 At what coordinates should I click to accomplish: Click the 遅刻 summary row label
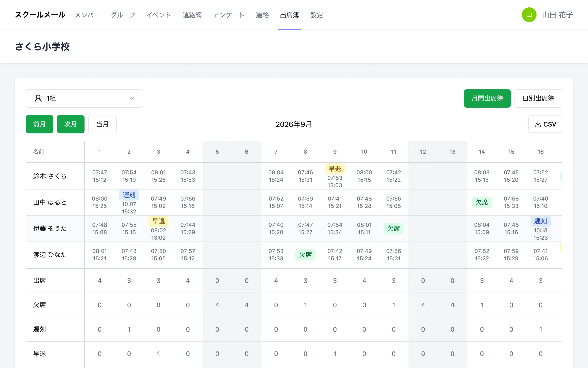coord(39,329)
